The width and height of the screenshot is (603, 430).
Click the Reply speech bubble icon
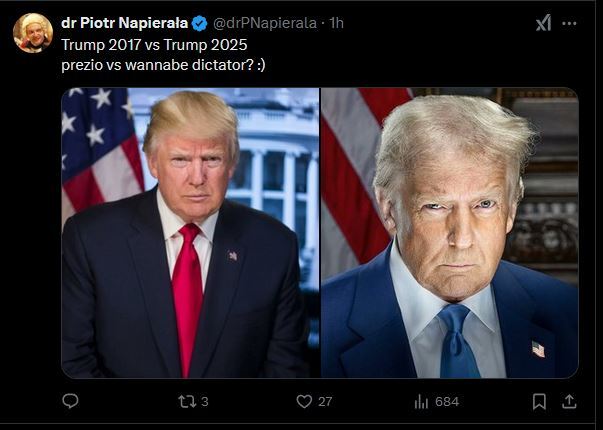[x=70, y=401]
